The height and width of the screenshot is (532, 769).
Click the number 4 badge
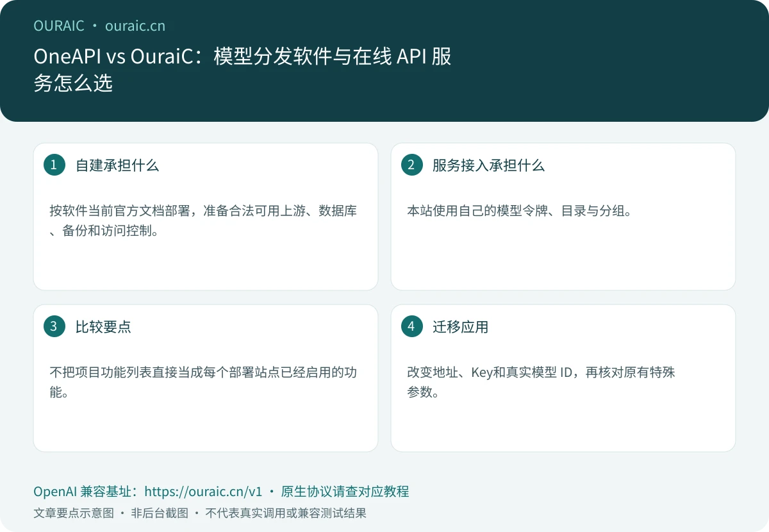411,326
